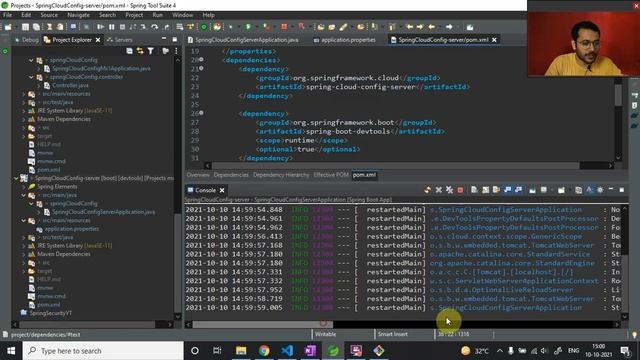Open Project Explorer view menu (three dots)

[x=176, y=51]
